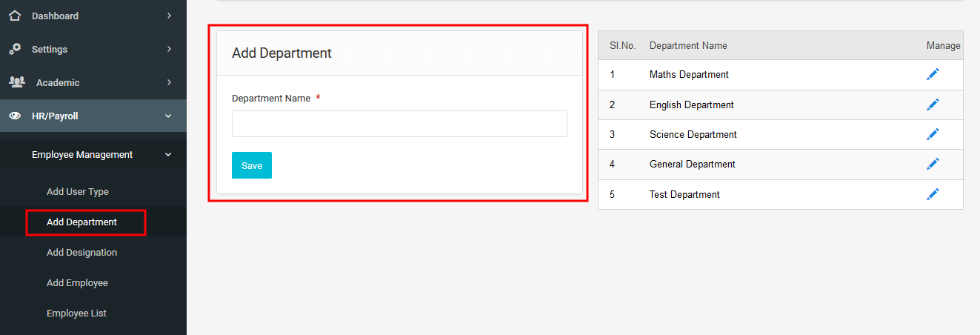Edit General Department with pencil icon
This screenshot has width=980, height=335.
click(x=933, y=164)
